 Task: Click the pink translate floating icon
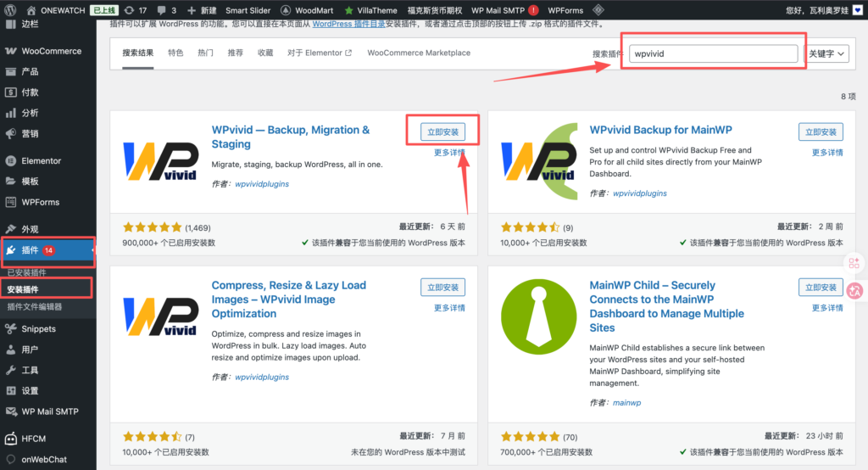coord(854,290)
